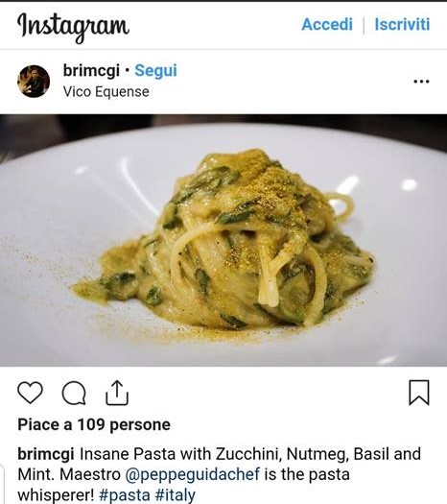The height and width of the screenshot is (504, 447).
Task: Open the @peppeguidachef mention
Action: click(193, 474)
